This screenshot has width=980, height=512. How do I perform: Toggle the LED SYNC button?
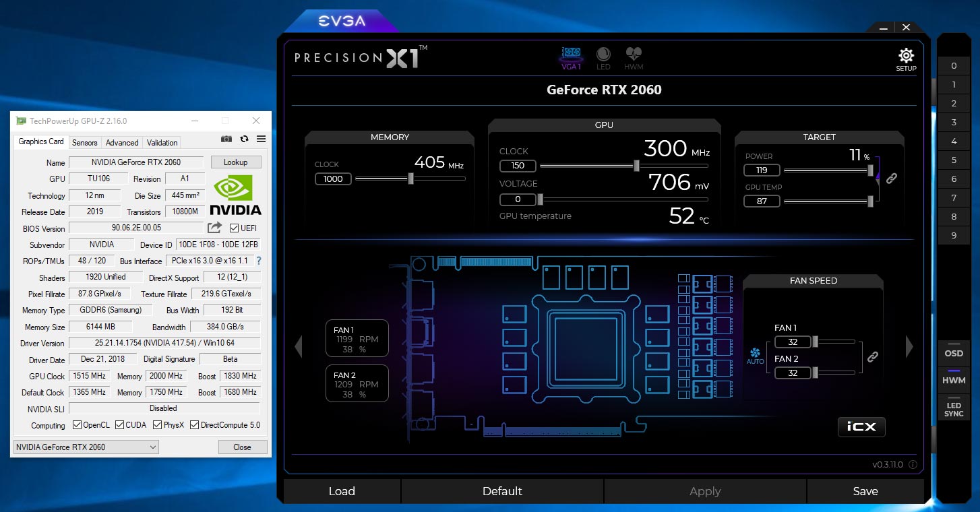pyautogui.click(x=954, y=408)
